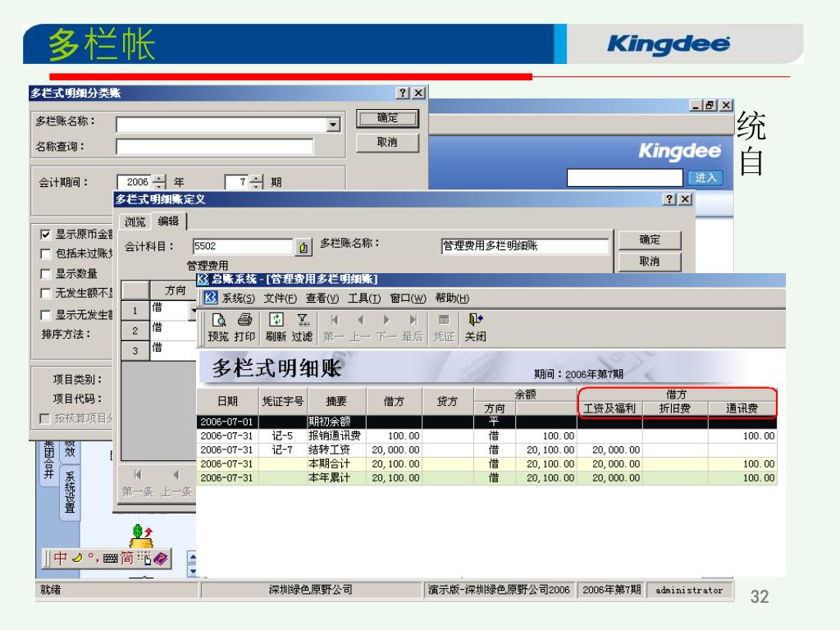Open the 窗口(W) menu
This screenshot has height=630, width=840.
coord(408,299)
